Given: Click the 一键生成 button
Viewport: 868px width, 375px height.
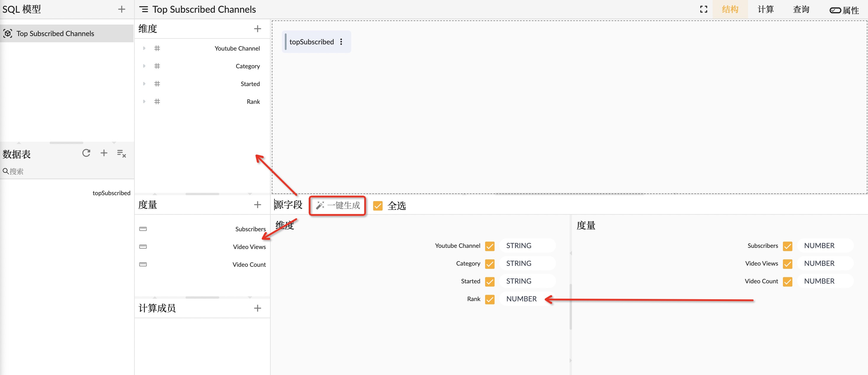Looking at the screenshot, I should tap(338, 205).
